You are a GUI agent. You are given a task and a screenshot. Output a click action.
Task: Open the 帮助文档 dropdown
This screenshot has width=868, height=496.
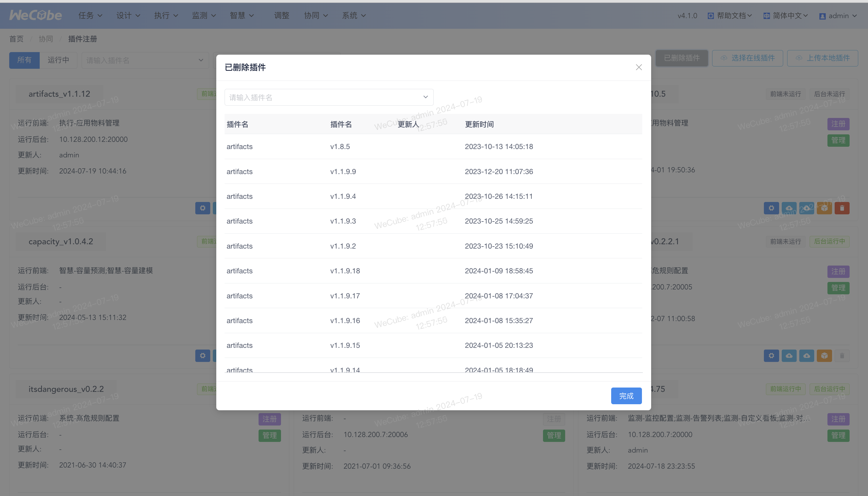click(730, 16)
